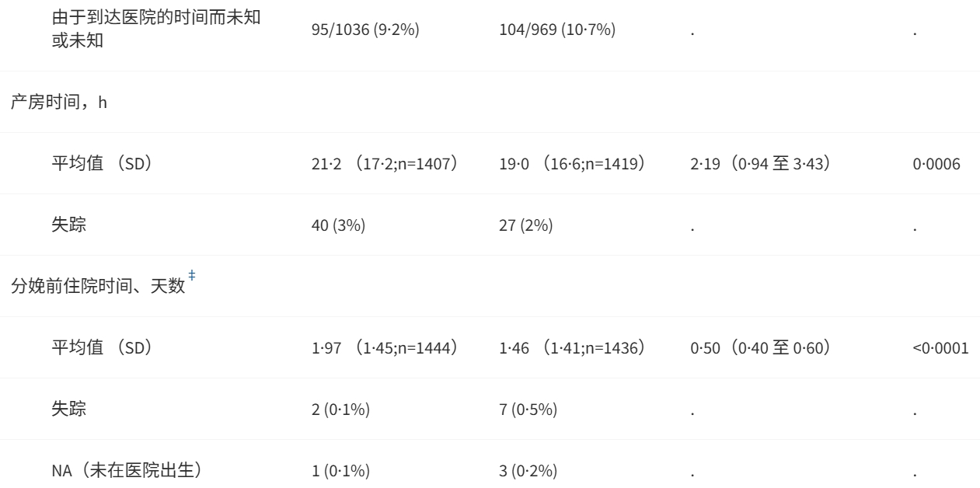Select cell 27 (2%)
The image size is (980, 488).
[527, 228]
